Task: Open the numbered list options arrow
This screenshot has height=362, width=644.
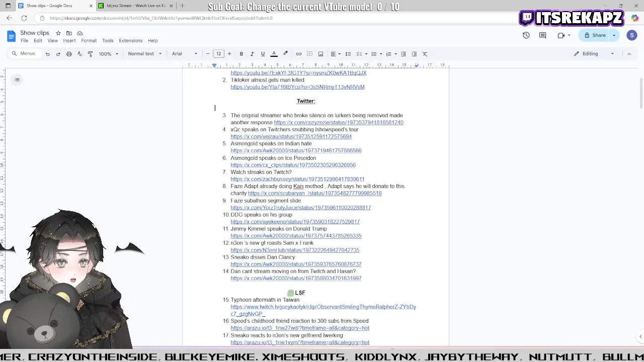Action: (396, 54)
